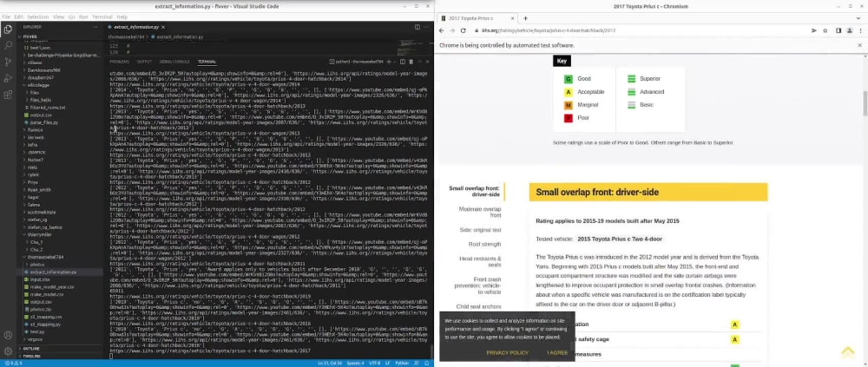868x367 pixels.
Task: Jump to Side: original test section
Action: pos(481,230)
